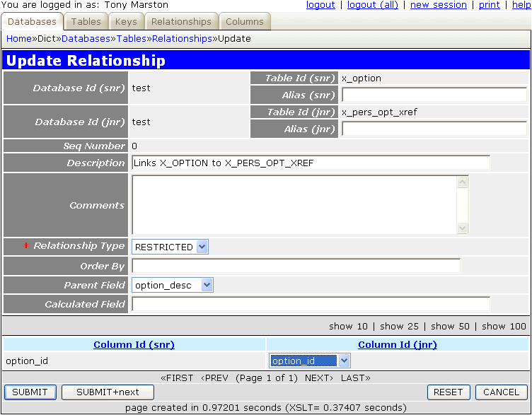Image resolution: width=532 pixels, height=415 pixels.
Task: Select the Columns tab
Action: point(244,22)
